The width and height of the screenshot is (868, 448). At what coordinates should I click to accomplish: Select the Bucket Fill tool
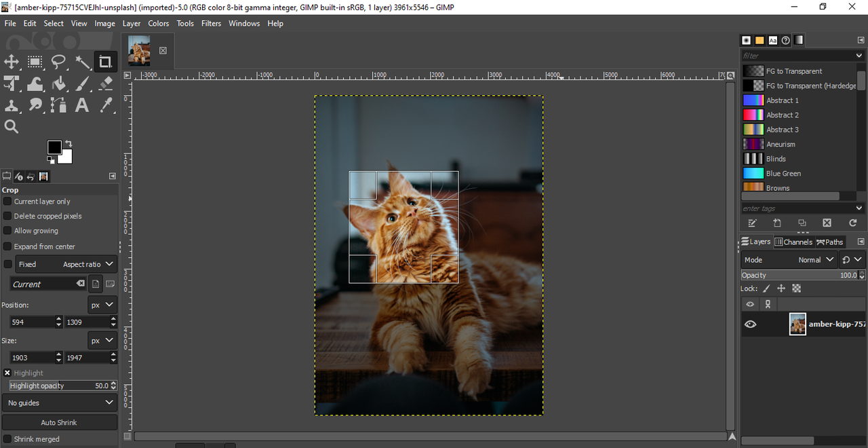point(59,84)
